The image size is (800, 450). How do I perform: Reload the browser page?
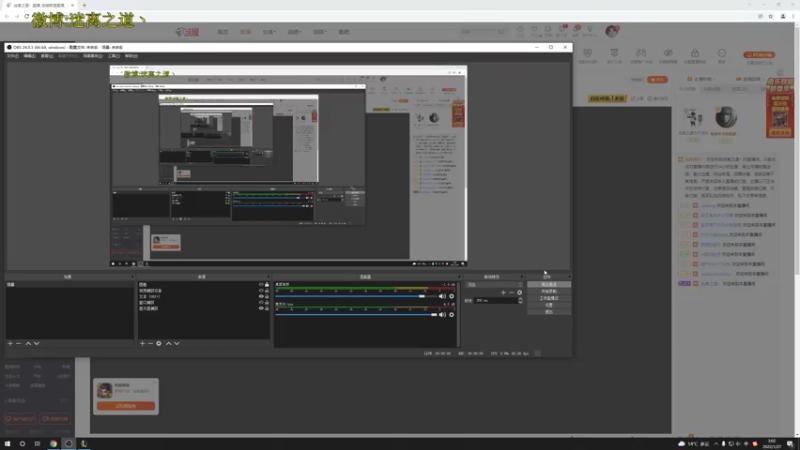[x=27, y=16]
